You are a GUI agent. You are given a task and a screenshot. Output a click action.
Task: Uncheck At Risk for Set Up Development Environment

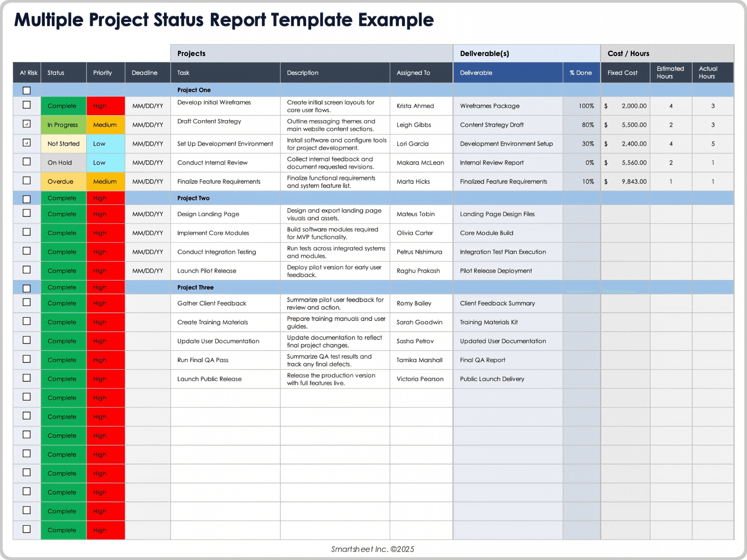(x=26, y=143)
